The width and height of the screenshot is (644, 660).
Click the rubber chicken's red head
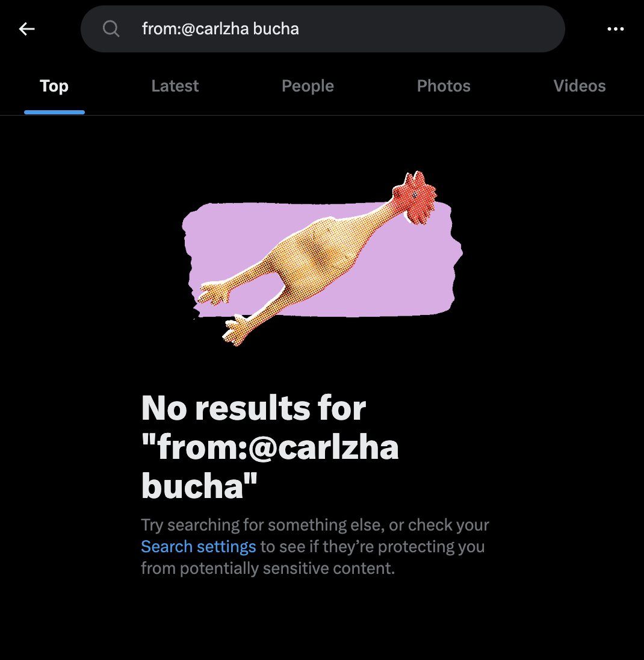(x=414, y=197)
